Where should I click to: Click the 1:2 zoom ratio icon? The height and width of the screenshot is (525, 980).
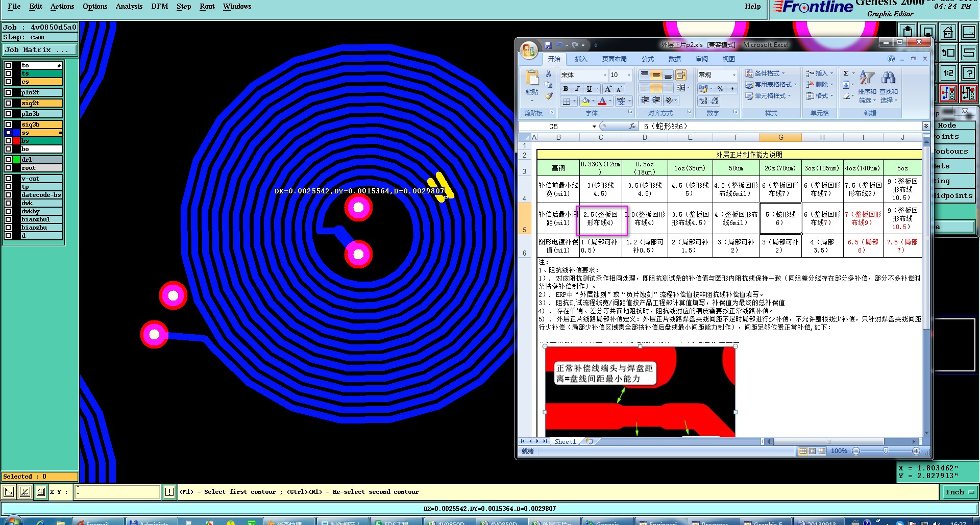point(948,73)
